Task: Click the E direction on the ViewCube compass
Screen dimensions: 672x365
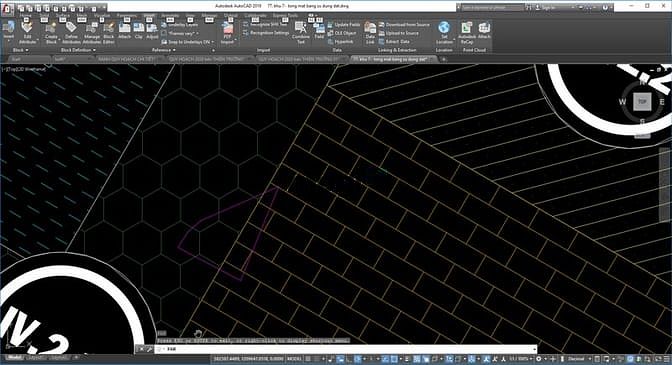Action: [662, 102]
